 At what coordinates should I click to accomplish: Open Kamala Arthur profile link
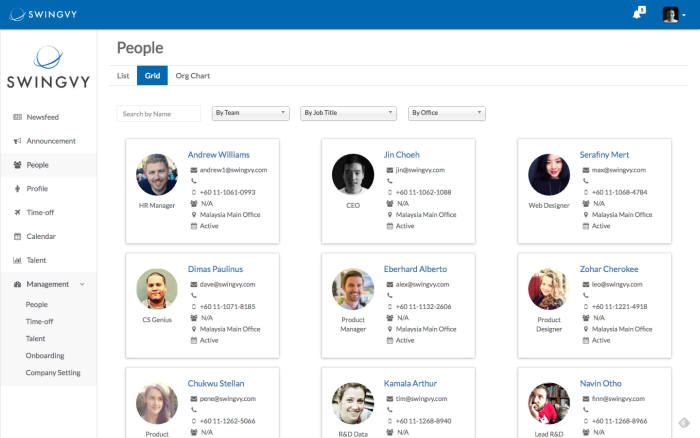click(410, 384)
